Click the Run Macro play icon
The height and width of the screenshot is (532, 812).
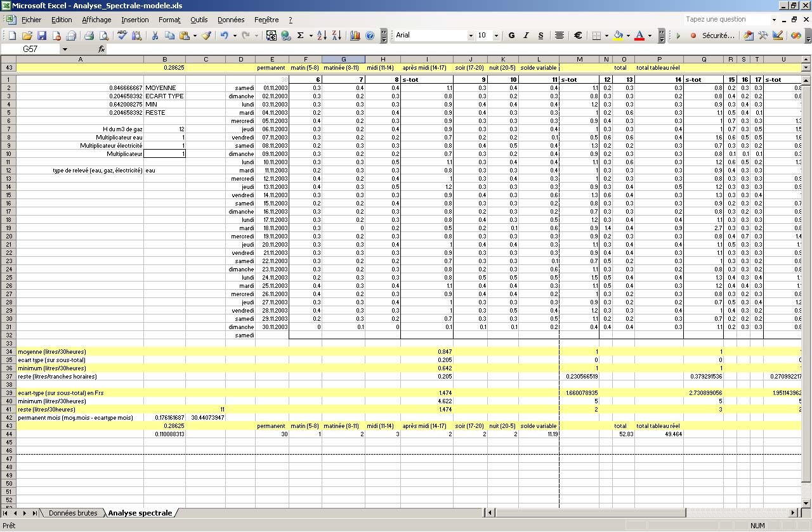coord(678,36)
